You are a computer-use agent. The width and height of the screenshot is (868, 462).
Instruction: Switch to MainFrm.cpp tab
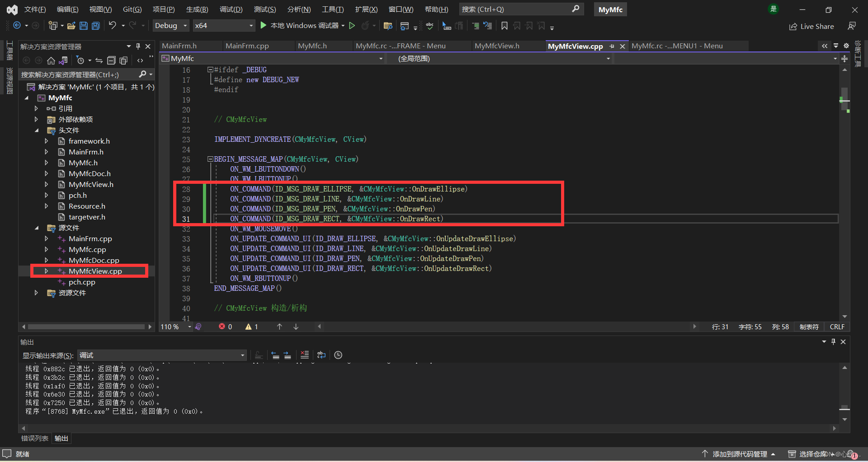click(247, 46)
